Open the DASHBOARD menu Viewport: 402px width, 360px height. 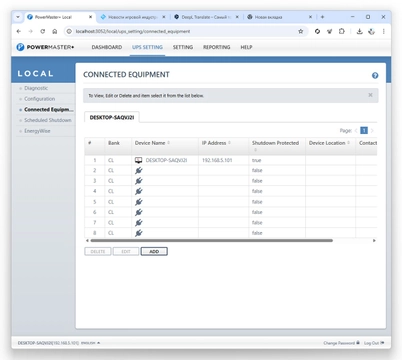(107, 47)
